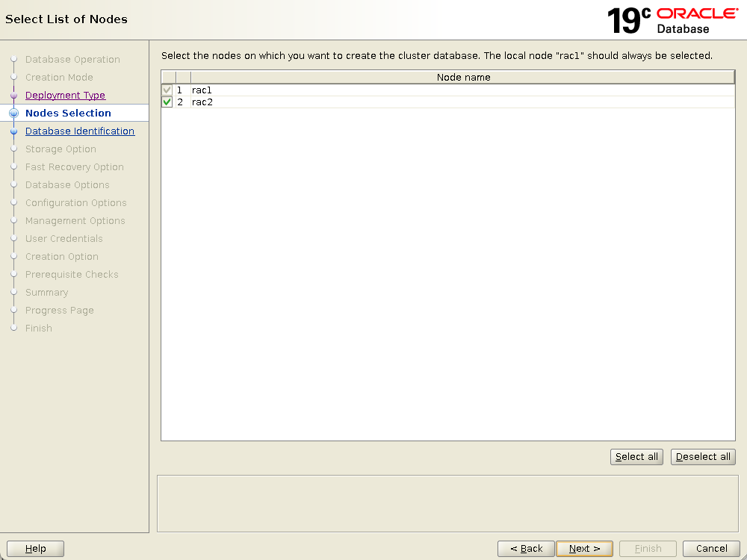Go to Next step
This screenshot has height=560, width=747.
(584, 549)
